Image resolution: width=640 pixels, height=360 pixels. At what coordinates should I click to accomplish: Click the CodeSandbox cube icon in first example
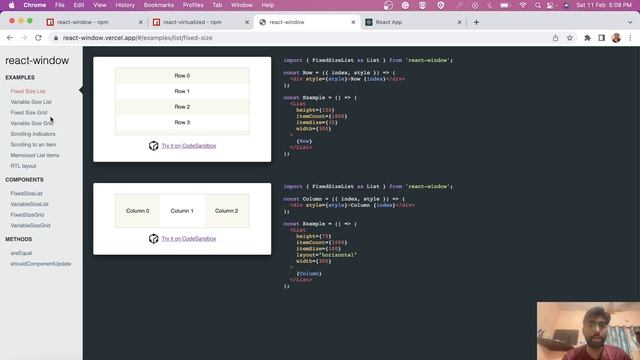click(153, 146)
